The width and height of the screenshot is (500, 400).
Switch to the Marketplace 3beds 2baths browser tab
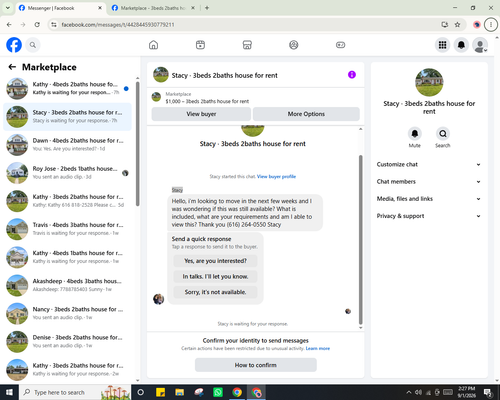click(153, 8)
